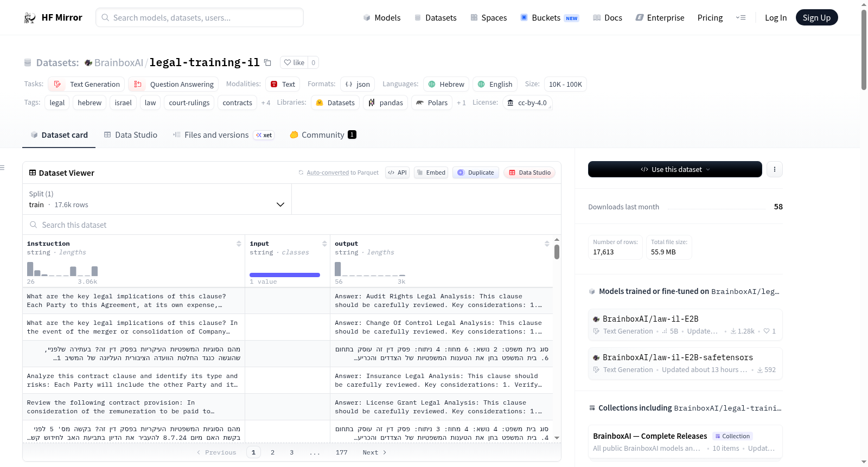The height and width of the screenshot is (467, 868).
Task: Go to page 2 of the dataset
Action: coord(272,452)
